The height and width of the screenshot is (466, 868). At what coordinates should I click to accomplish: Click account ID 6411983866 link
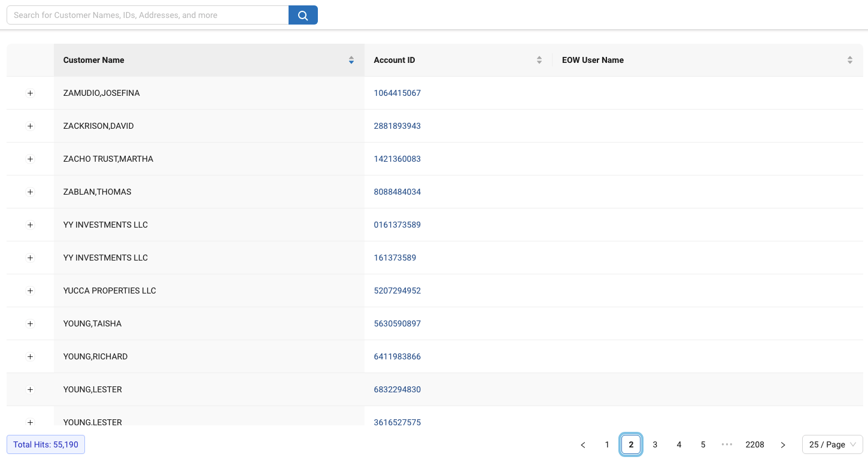(397, 356)
